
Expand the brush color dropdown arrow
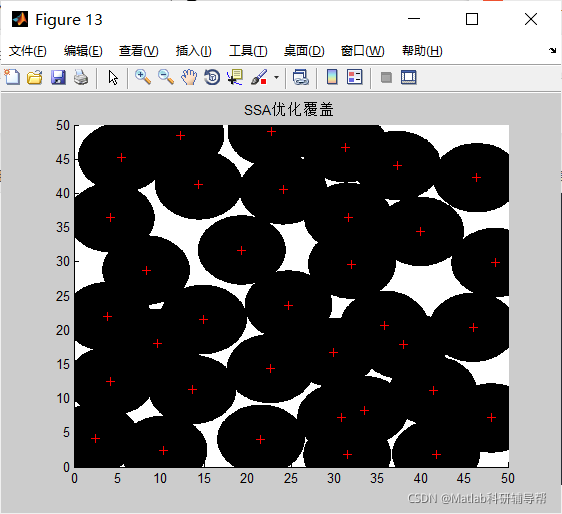(276, 77)
